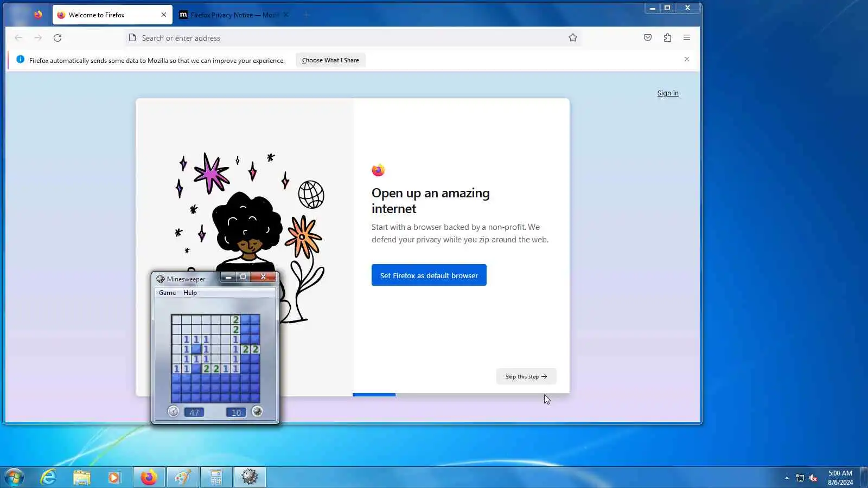Viewport: 868px width, 488px height.
Task: Skip this step in onboarding
Action: (526, 376)
